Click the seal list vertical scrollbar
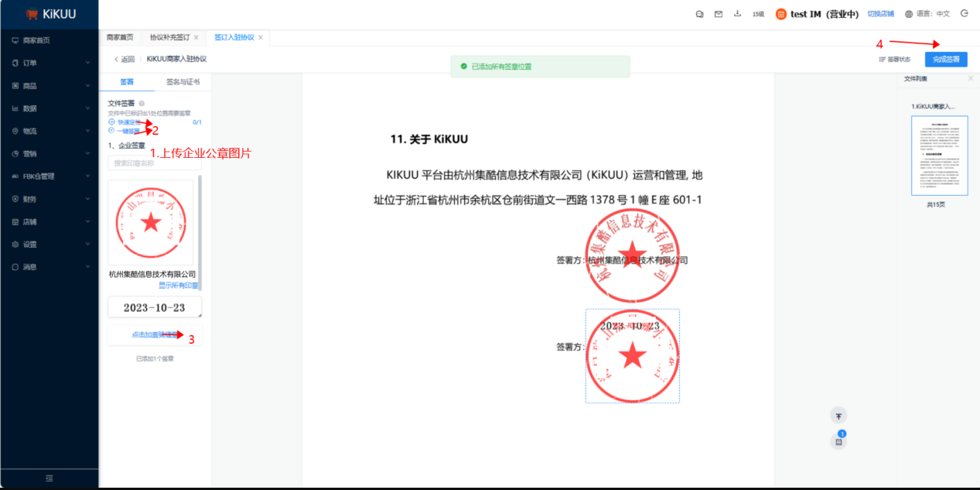 pyautogui.click(x=200, y=232)
